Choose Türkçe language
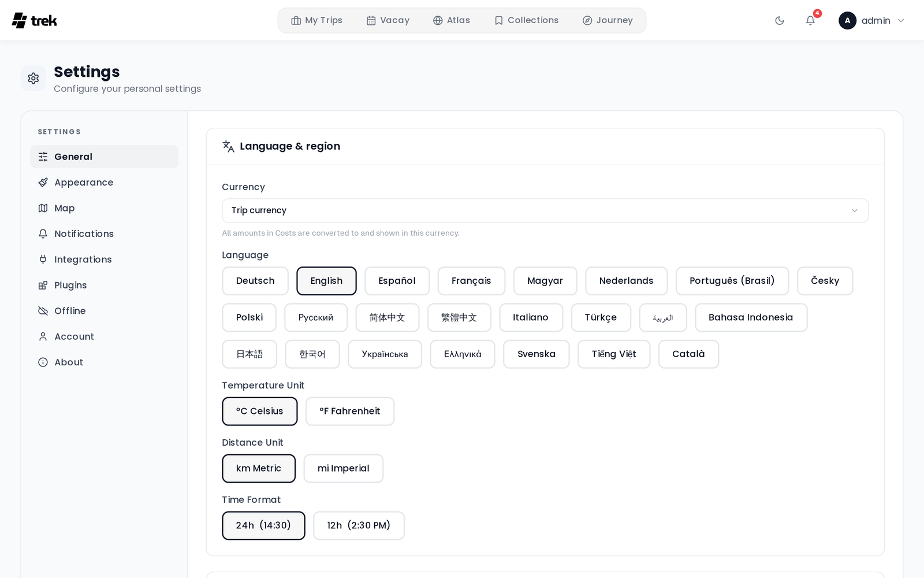Viewport: 924px width, 578px height. point(601,318)
